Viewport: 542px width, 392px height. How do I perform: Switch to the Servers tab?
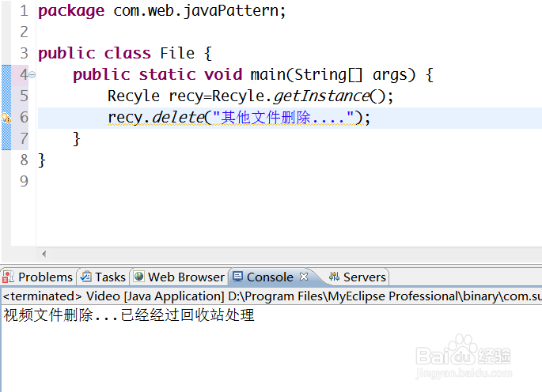[x=358, y=277]
